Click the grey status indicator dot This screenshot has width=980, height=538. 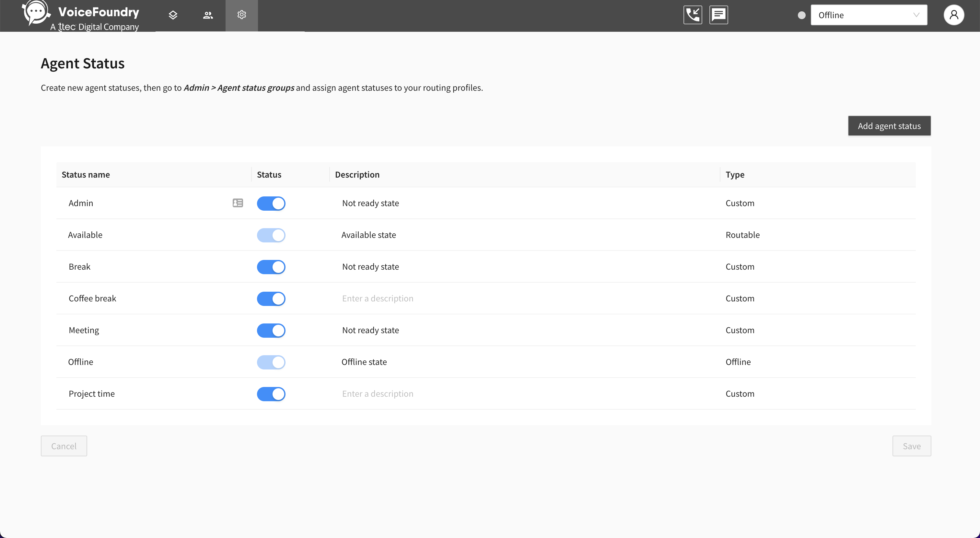[801, 15]
